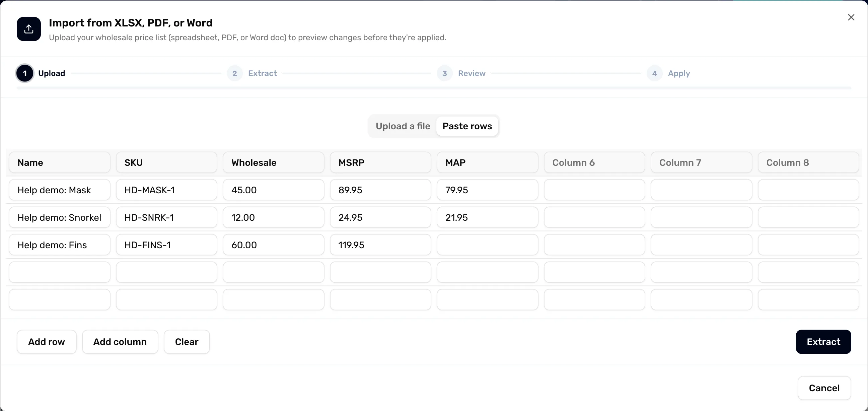
Task: Select step 4 Apply in the stepper
Action: pyautogui.click(x=668, y=73)
